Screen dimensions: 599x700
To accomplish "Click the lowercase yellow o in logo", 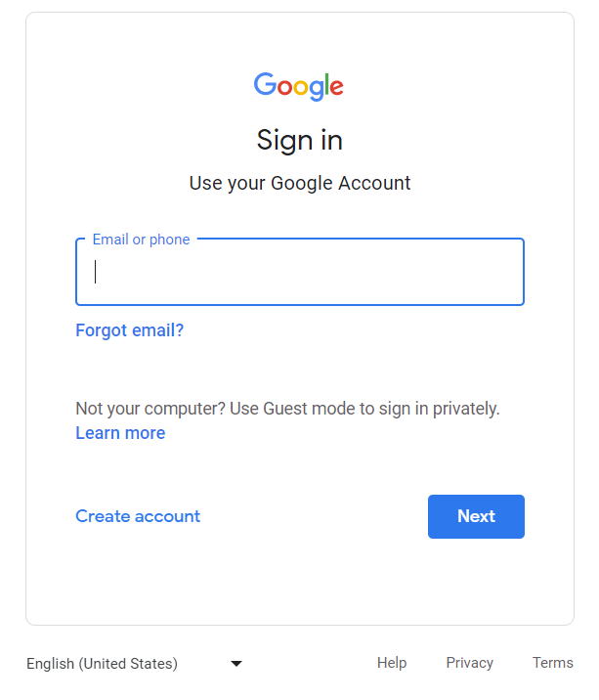I will click(x=301, y=88).
